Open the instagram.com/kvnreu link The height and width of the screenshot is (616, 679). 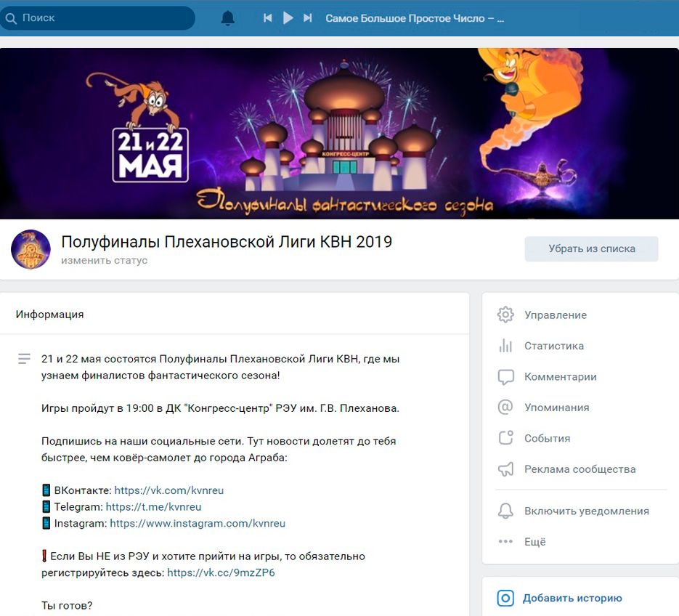[x=198, y=523]
